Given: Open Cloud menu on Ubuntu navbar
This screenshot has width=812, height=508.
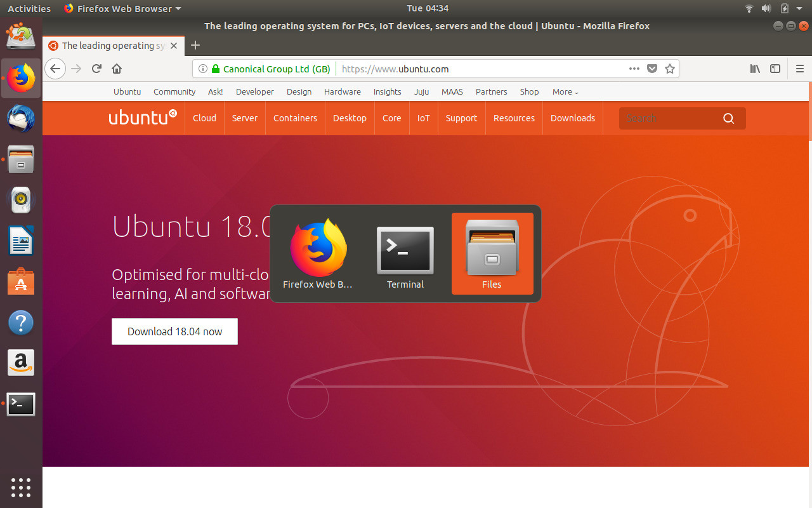Looking at the screenshot, I should coord(204,118).
